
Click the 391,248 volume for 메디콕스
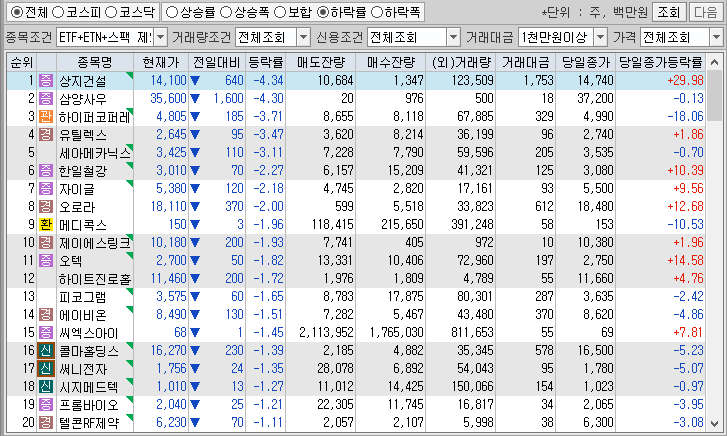click(472, 224)
